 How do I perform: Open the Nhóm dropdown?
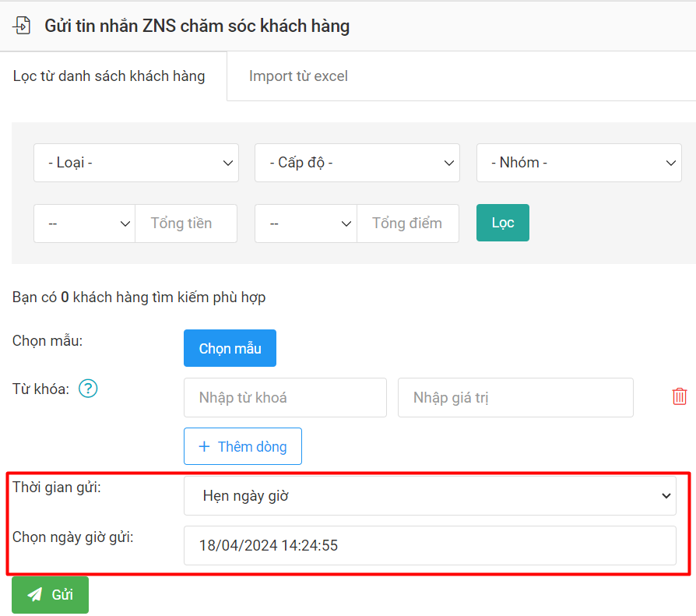(x=578, y=163)
